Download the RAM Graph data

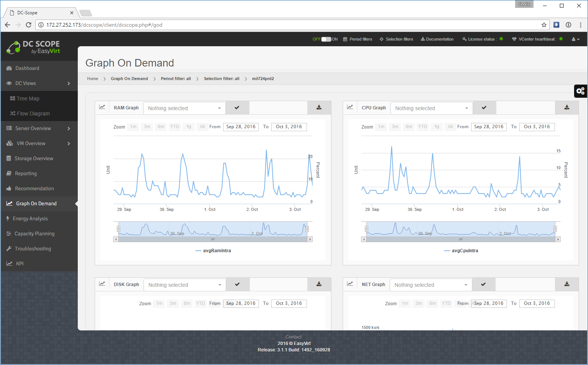319,108
